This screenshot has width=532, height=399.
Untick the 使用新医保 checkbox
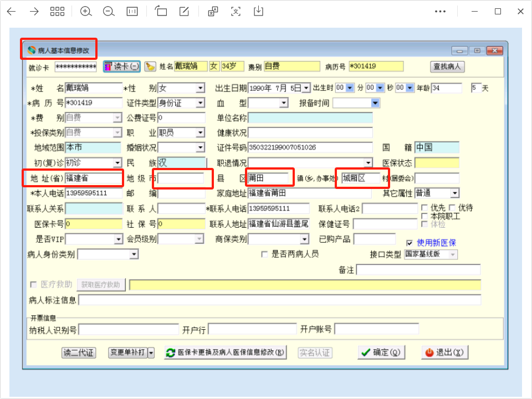click(x=410, y=243)
